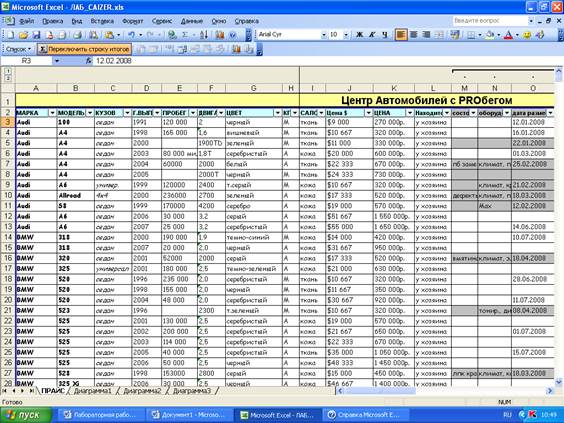
Task: Open МАРКА column filter dropdown
Action: [52, 113]
